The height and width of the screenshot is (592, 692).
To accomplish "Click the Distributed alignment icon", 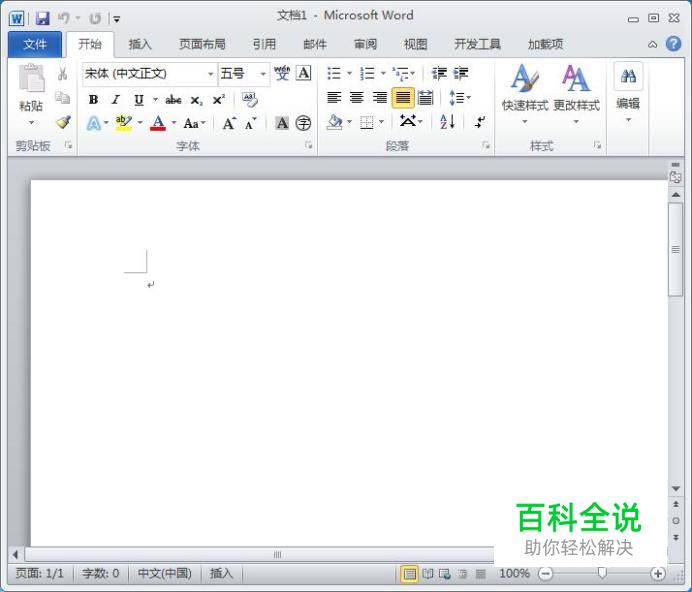I will click(425, 98).
